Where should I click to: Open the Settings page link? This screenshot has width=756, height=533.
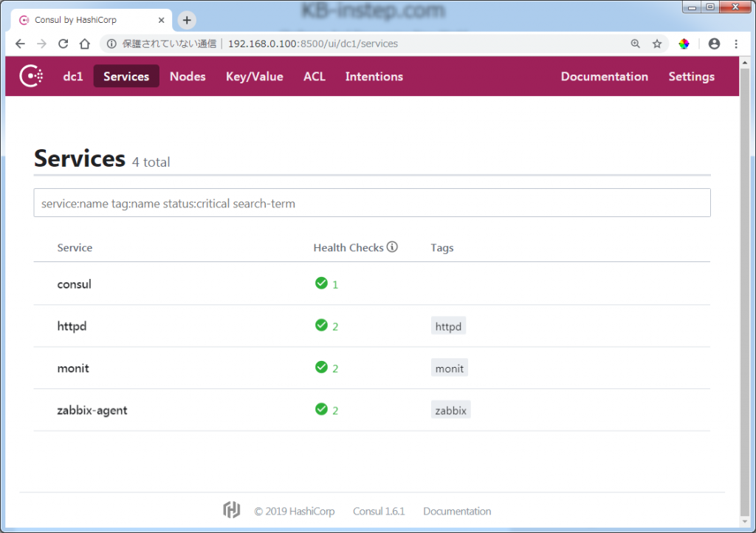point(691,77)
